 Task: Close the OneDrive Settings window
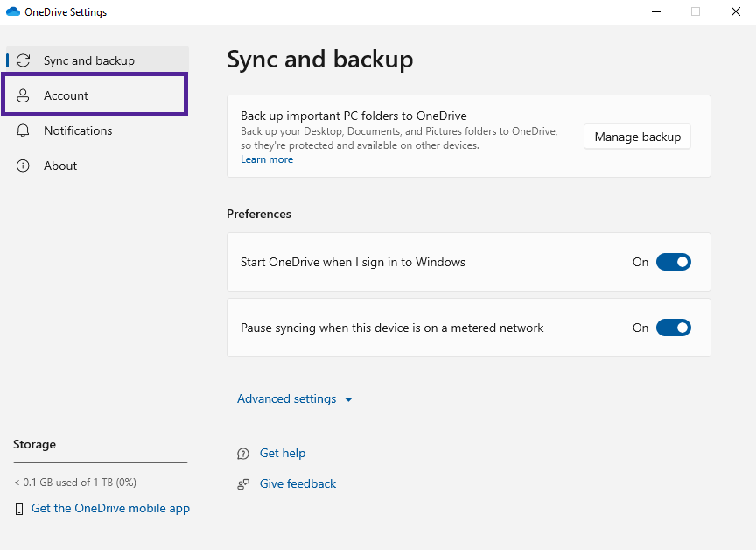pyautogui.click(x=736, y=11)
